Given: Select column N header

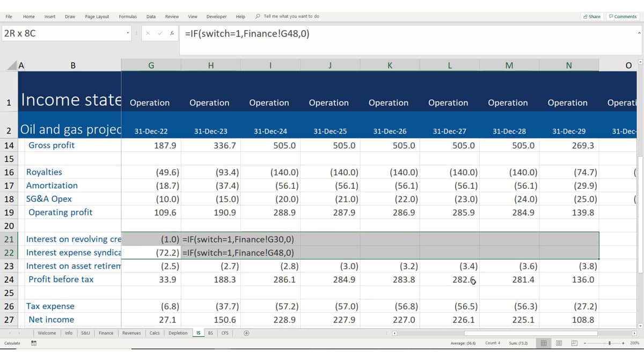Looking at the screenshot, I should pyautogui.click(x=569, y=65).
